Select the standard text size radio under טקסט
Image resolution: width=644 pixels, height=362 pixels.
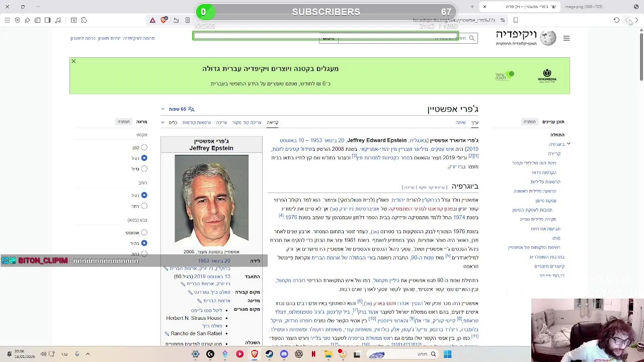pos(144,158)
